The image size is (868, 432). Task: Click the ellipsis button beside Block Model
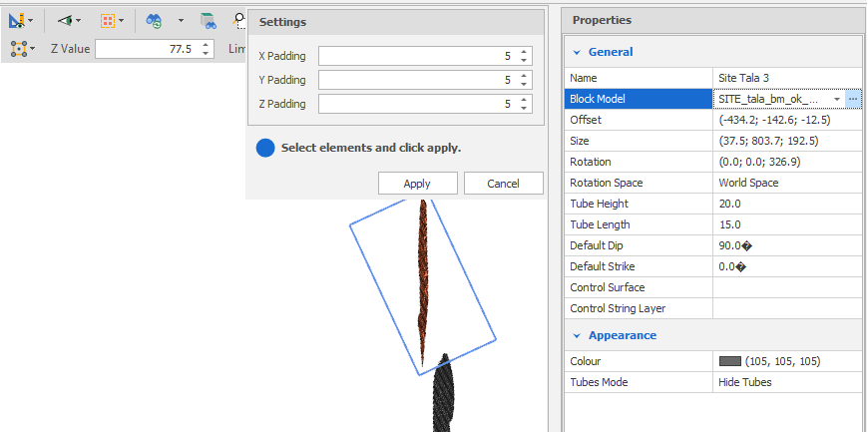click(x=853, y=99)
